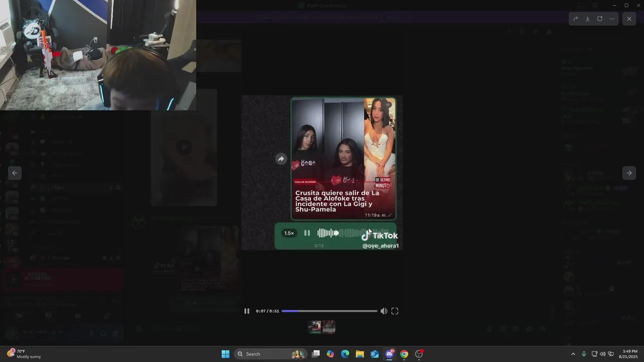Mute the video with speaker icon
The image size is (644, 362).
coord(384,311)
